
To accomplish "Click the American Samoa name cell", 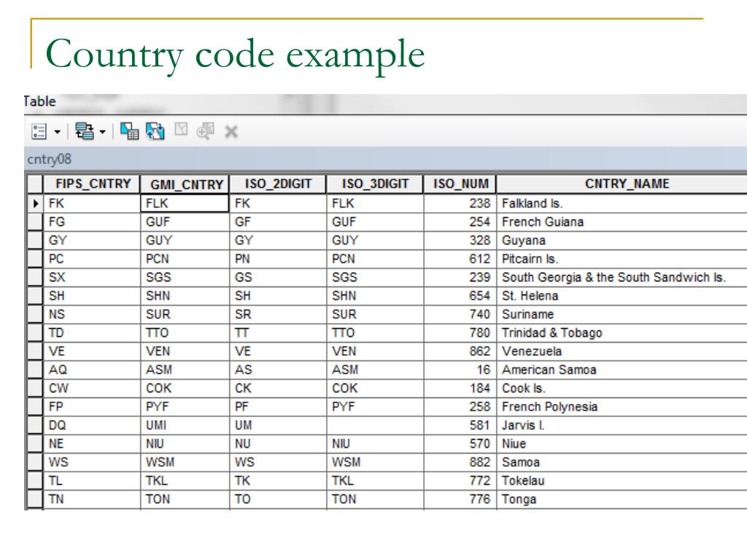I will pyautogui.click(x=622, y=370).
